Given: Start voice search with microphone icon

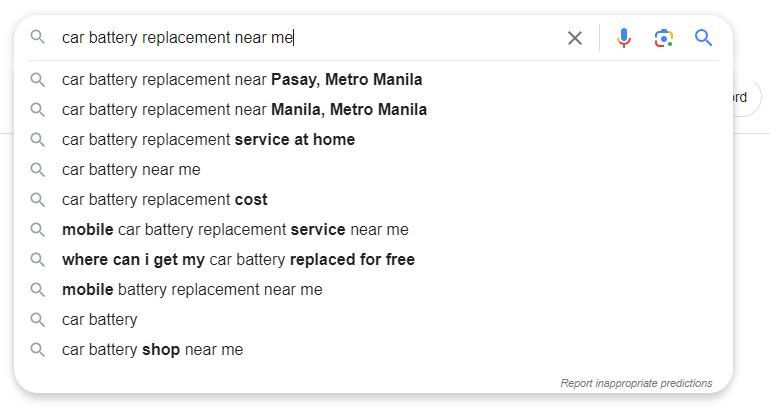Looking at the screenshot, I should pos(624,38).
